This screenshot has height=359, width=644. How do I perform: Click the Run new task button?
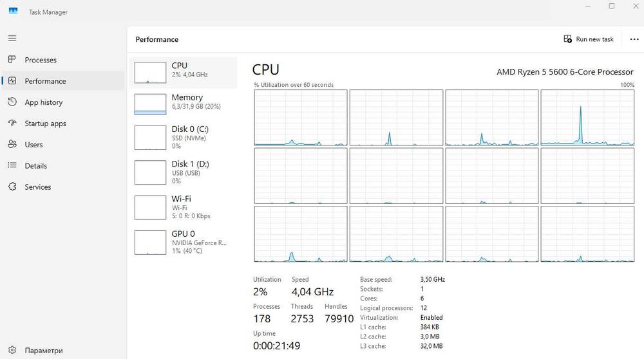(589, 39)
